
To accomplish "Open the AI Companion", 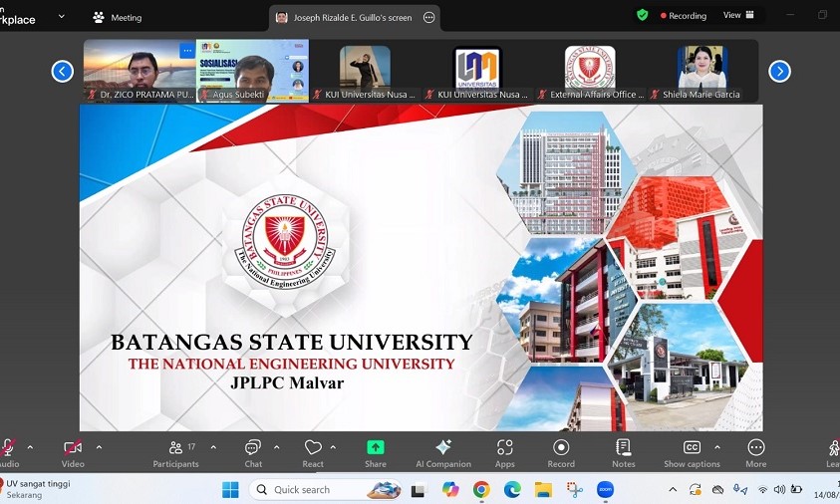I will click(x=443, y=453).
